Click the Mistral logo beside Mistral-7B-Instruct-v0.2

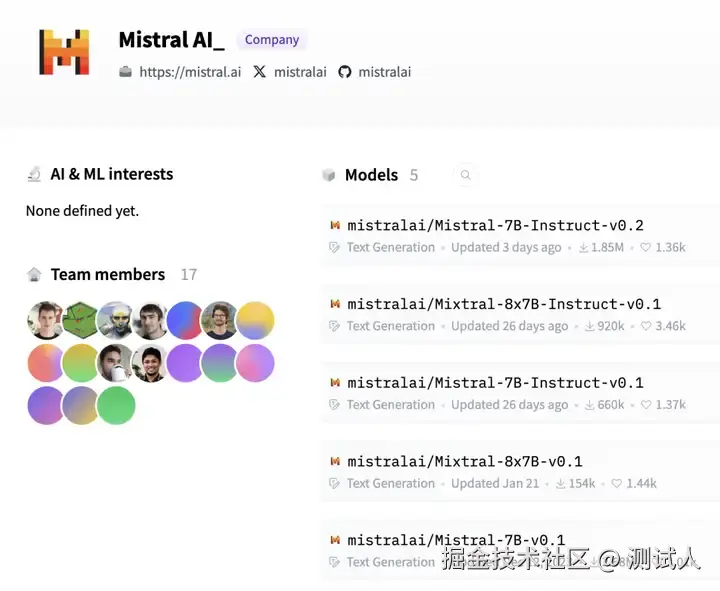(335, 225)
